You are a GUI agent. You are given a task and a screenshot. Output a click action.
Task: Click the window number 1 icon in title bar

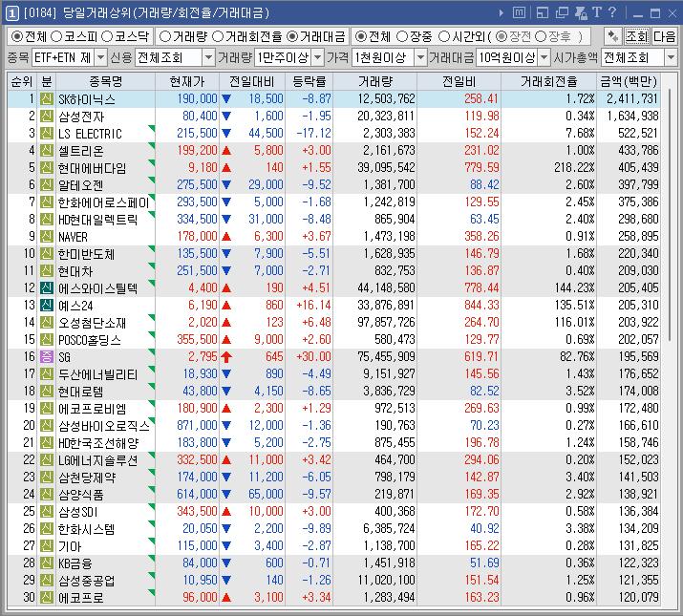(x=11, y=13)
